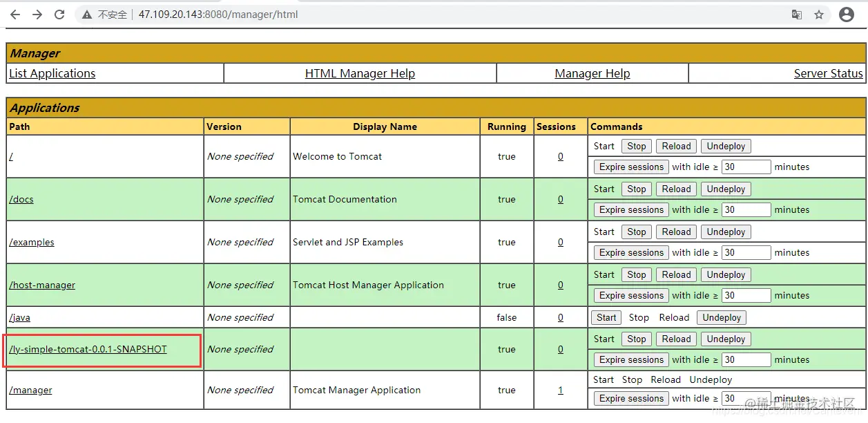The image size is (868, 423).
Task: Expire sessions for /manager application
Action: tap(631, 398)
